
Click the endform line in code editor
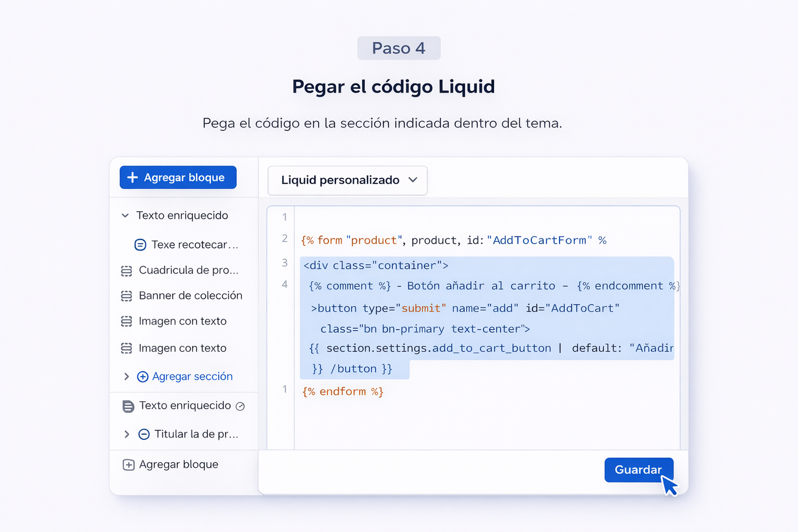tap(343, 392)
